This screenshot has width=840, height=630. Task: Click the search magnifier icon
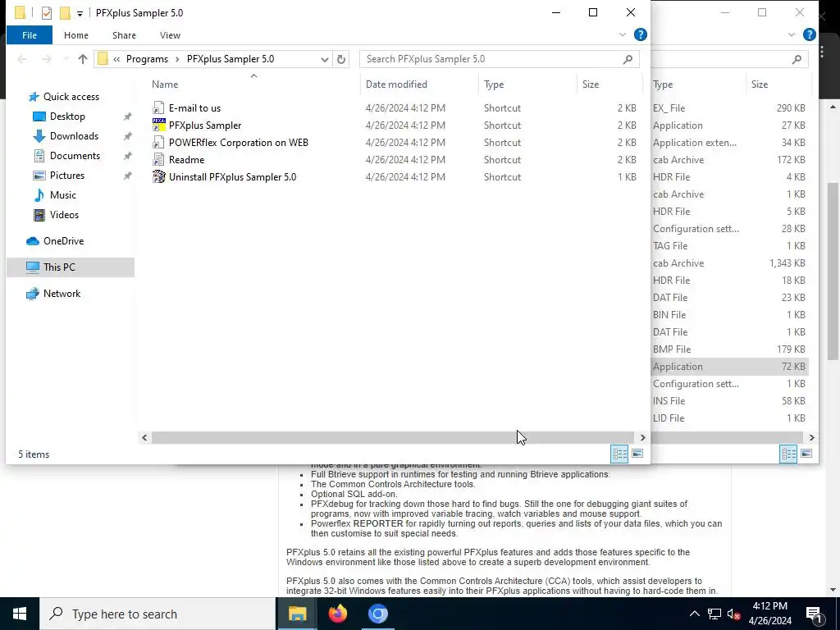628,59
